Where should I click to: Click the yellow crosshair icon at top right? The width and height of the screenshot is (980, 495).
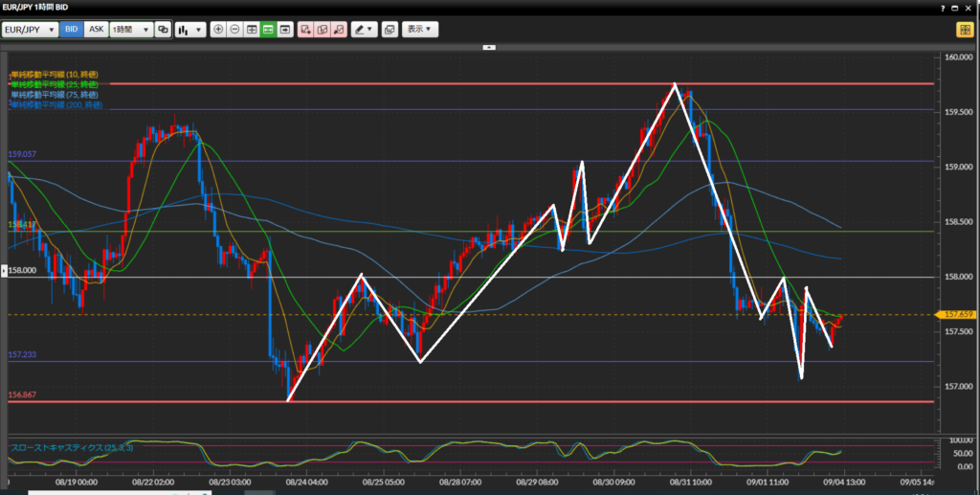pyautogui.click(x=964, y=30)
